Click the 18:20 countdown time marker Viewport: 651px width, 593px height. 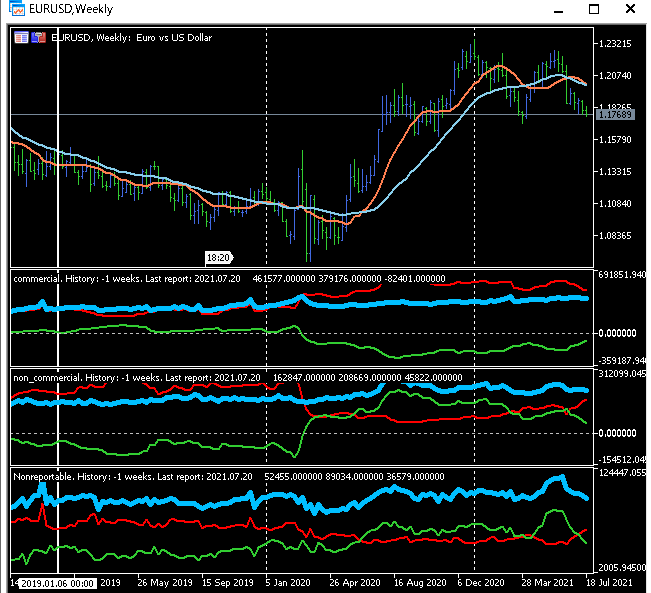(x=219, y=258)
